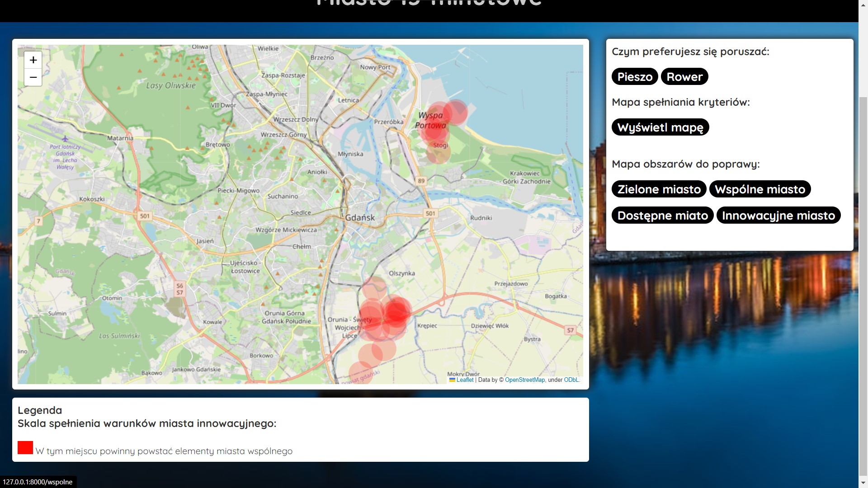This screenshot has height=488, width=868.
Task: Click the red legend color square
Action: pos(25,448)
